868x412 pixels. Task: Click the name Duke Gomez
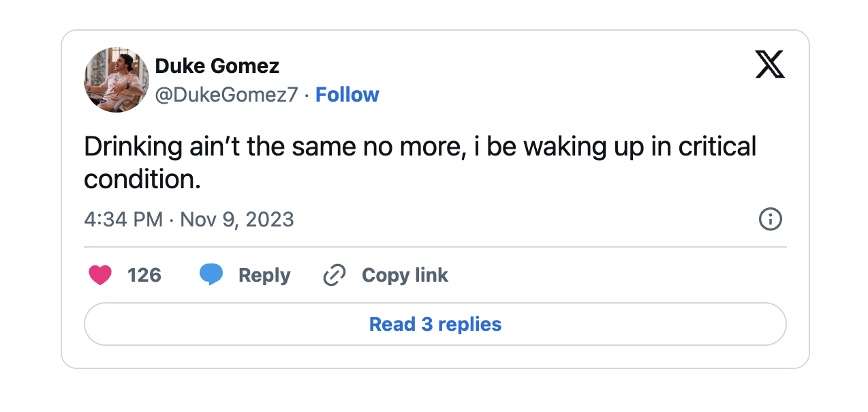tap(217, 65)
